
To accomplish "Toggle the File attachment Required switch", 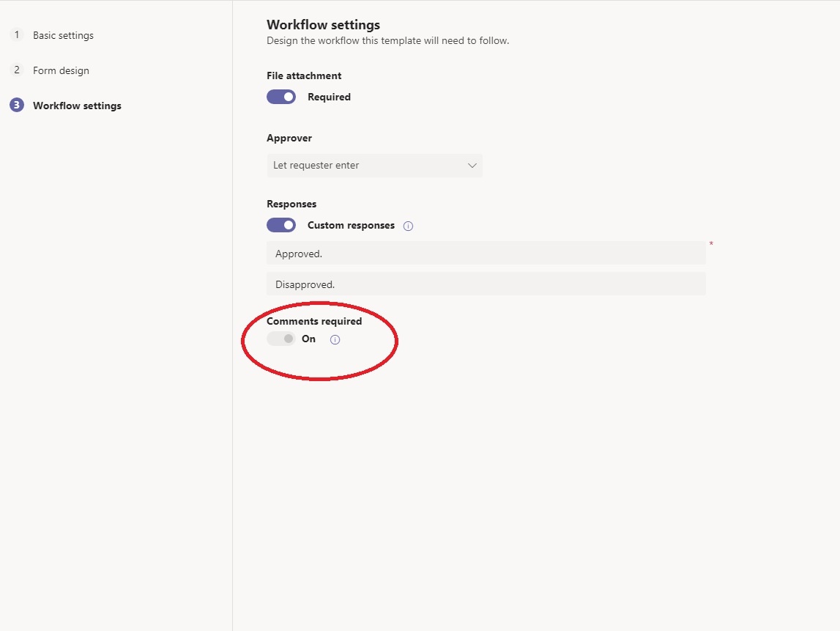I will (281, 97).
